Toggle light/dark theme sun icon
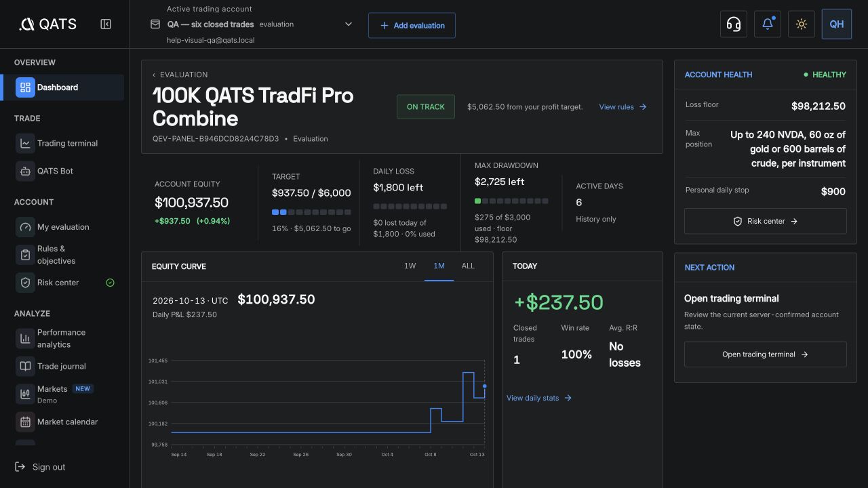Image resolution: width=868 pixels, height=488 pixels. point(801,24)
